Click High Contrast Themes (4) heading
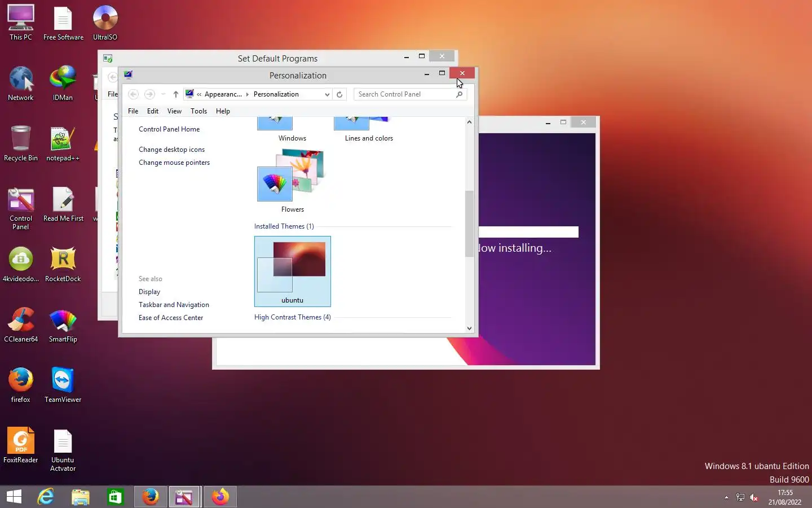The image size is (812, 508). tap(292, 317)
